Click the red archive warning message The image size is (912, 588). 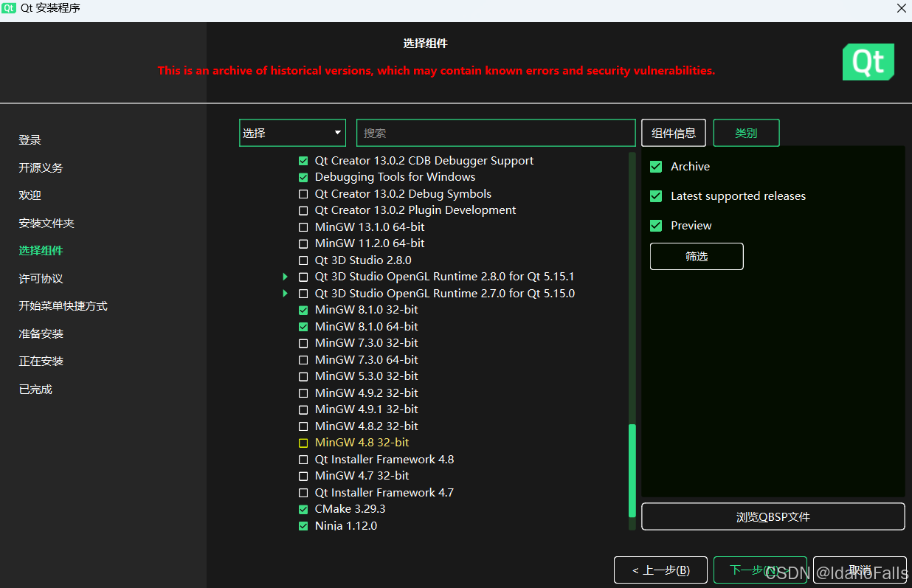(436, 71)
